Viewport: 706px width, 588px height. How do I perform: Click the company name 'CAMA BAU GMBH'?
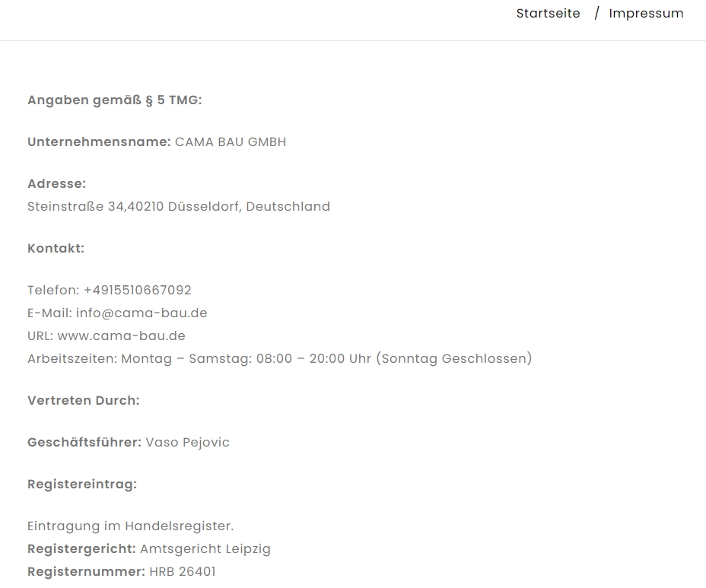tap(231, 141)
